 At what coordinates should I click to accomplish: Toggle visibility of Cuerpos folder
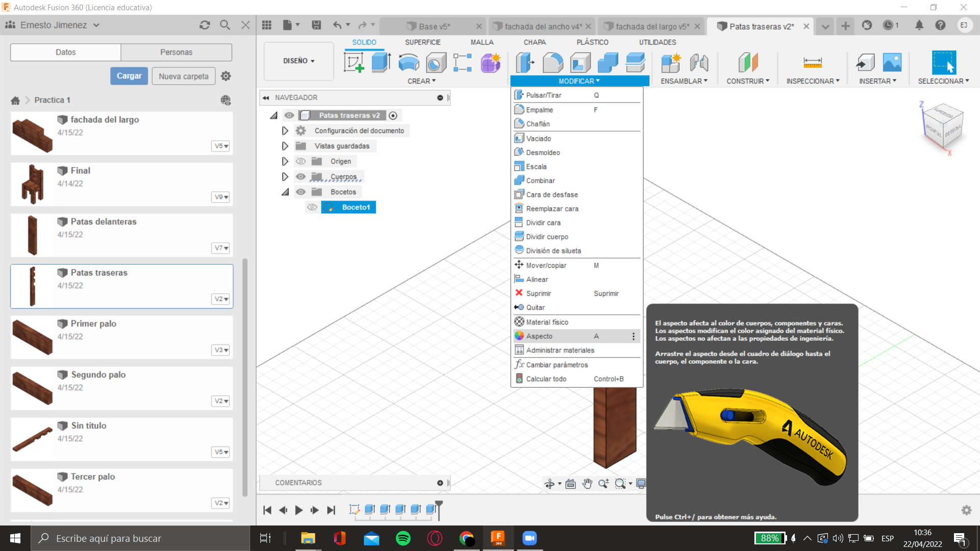tap(301, 177)
